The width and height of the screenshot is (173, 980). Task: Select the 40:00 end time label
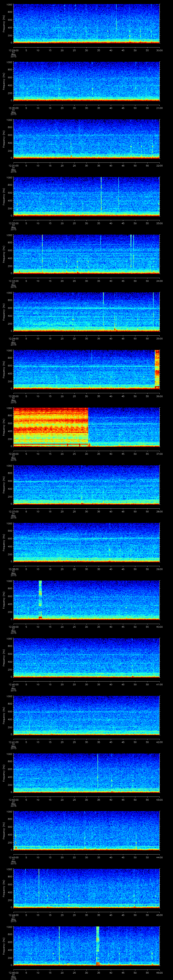pos(159,627)
